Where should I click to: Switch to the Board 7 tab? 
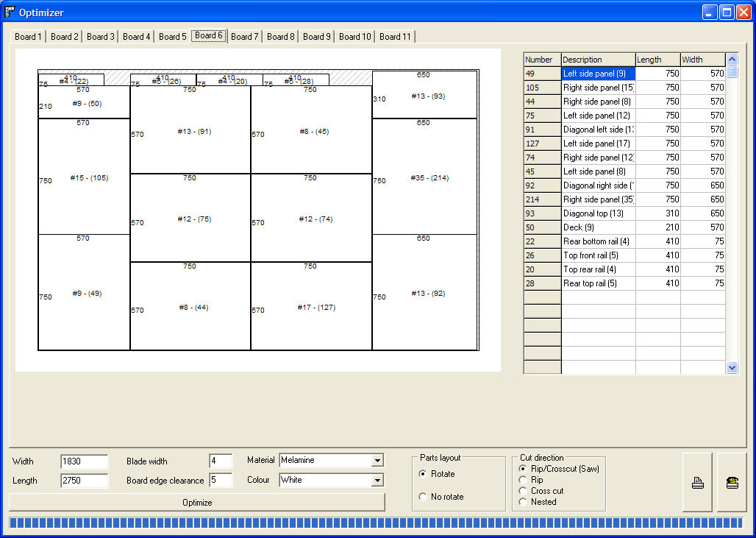tap(244, 37)
